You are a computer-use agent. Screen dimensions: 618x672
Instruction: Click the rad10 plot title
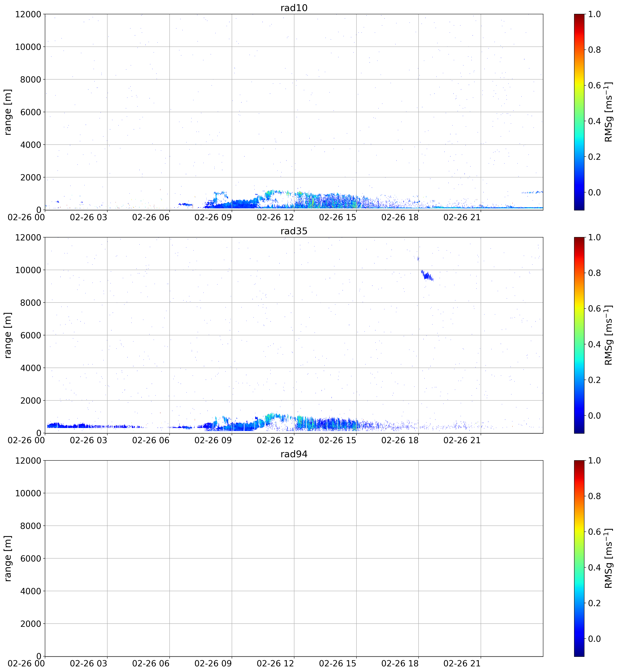[294, 8]
